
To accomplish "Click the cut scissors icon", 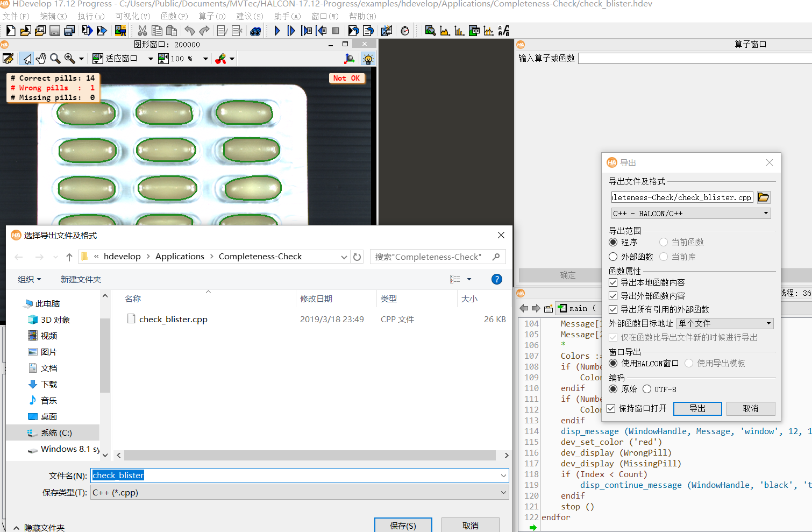I will pos(143,31).
